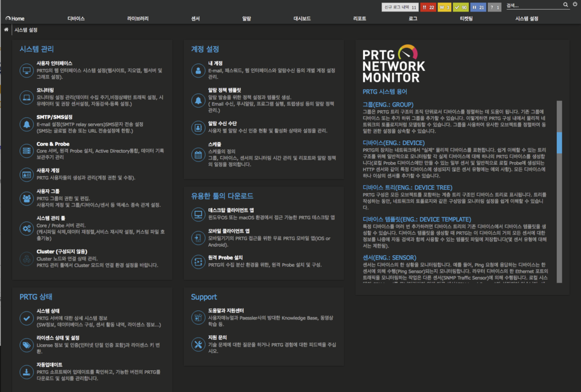The height and width of the screenshot is (392, 581).
Task: Click the 검색 search input field
Action: point(534,5)
